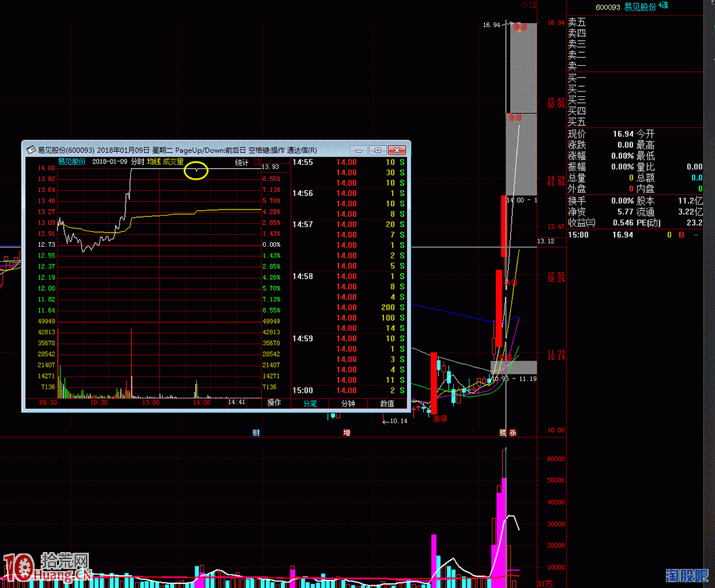The height and width of the screenshot is (588, 715).
Task: Click the PE(动) 23.2 value
Action: [695, 223]
